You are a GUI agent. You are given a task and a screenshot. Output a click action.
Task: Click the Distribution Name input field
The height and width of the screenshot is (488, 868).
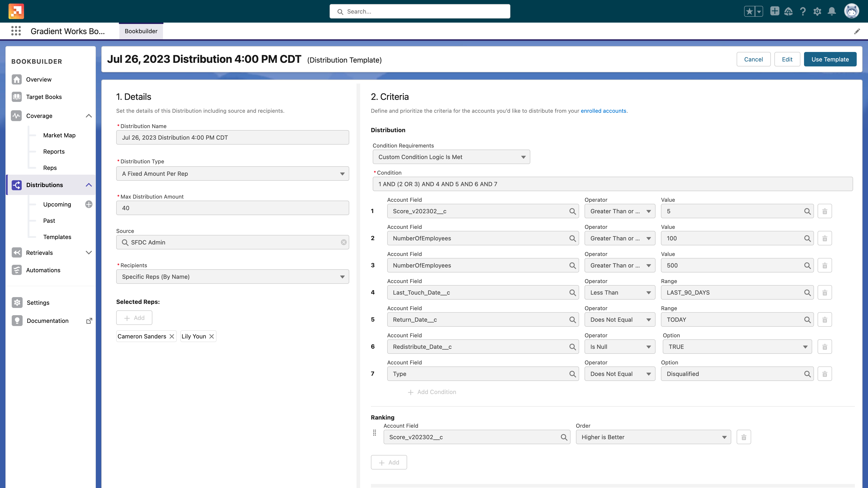(233, 138)
